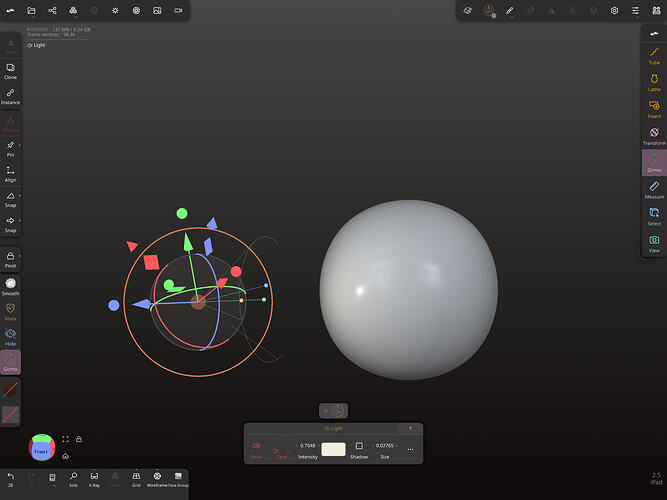The width and height of the screenshot is (667, 500).
Task: Click the white sphere in the viewport
Action: 408,289
